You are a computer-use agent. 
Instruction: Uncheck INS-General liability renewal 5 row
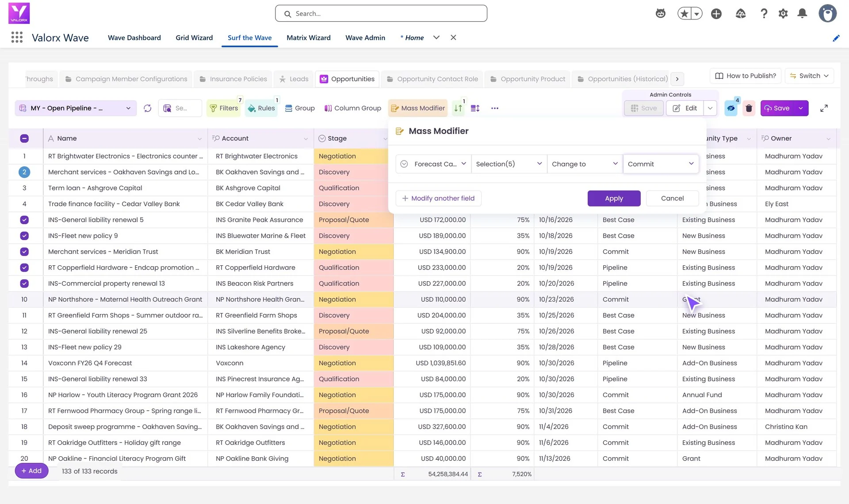(x=24, y=220)
